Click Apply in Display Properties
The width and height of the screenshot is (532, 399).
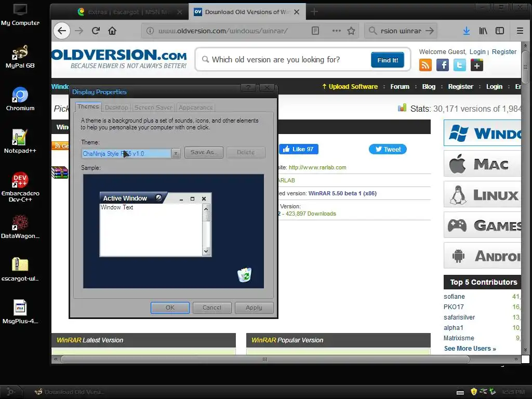(x=254, y=308)
